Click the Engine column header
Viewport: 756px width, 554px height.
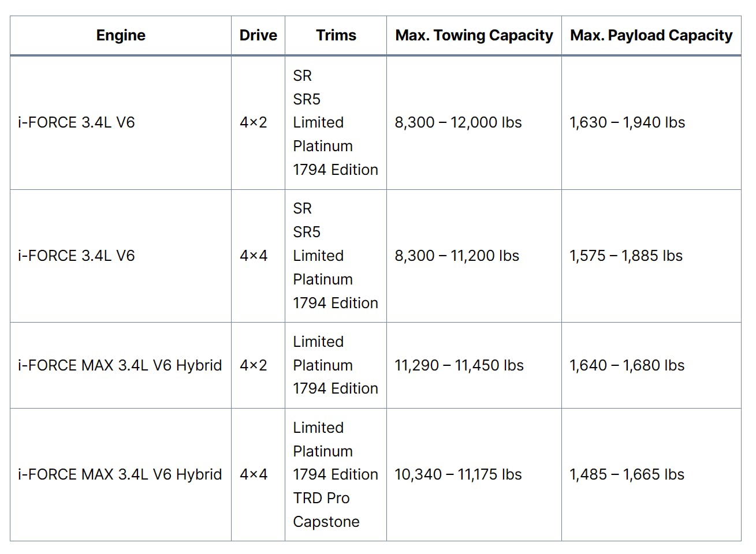coord(121,36)
